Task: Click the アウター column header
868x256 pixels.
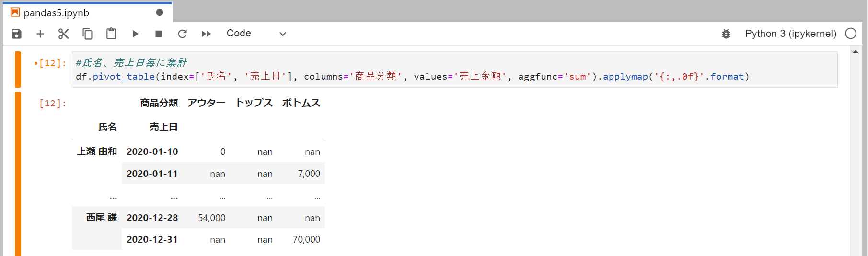Action: [x=206, y=103]
